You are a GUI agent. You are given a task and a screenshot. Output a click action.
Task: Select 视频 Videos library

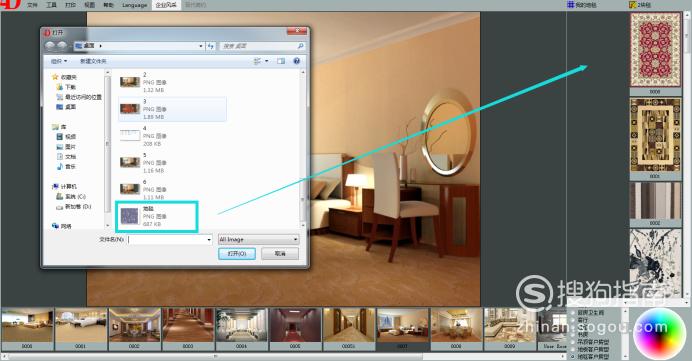pos(66,137)
